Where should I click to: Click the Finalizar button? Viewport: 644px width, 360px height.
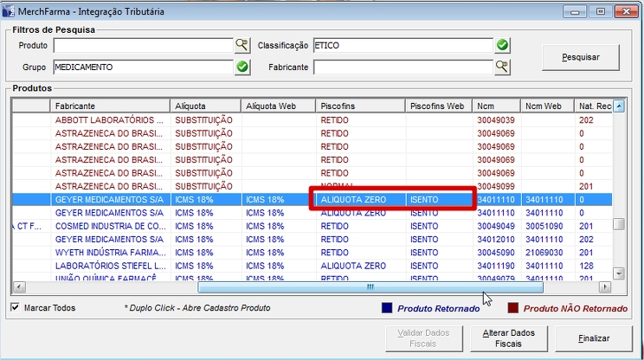point(593,338)
